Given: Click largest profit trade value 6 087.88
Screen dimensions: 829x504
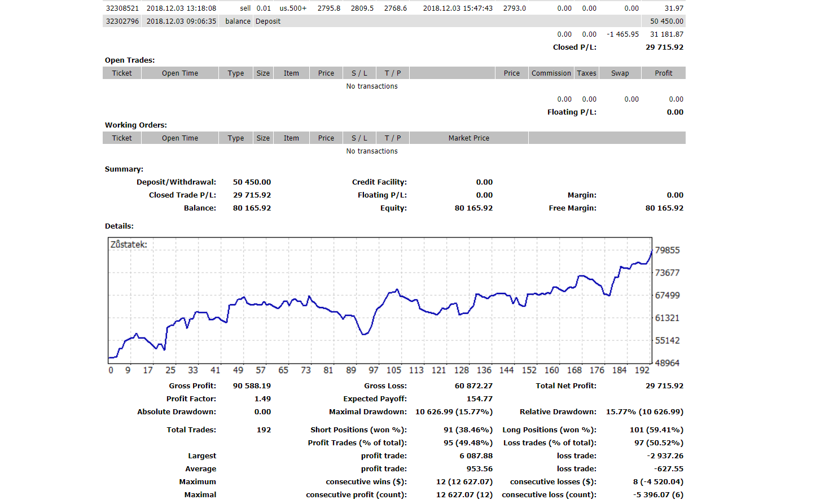Looking at the screenshot, I should 476,456.
